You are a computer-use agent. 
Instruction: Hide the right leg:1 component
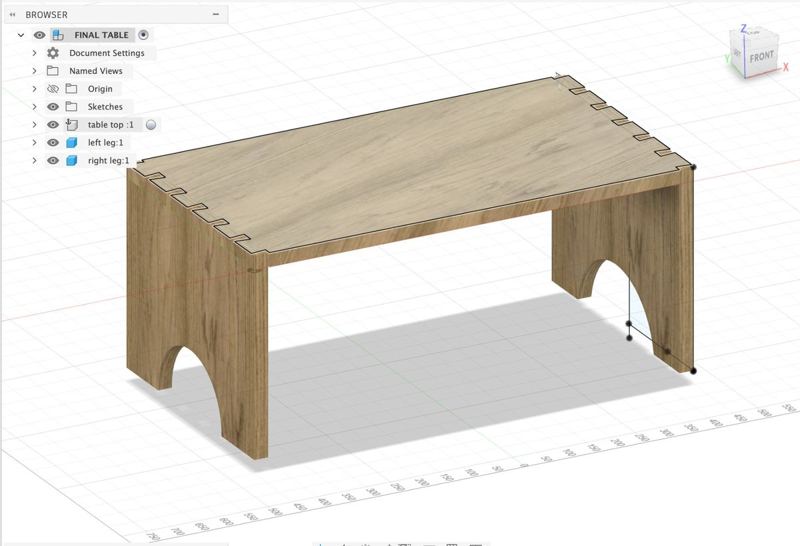pos(53,161)
